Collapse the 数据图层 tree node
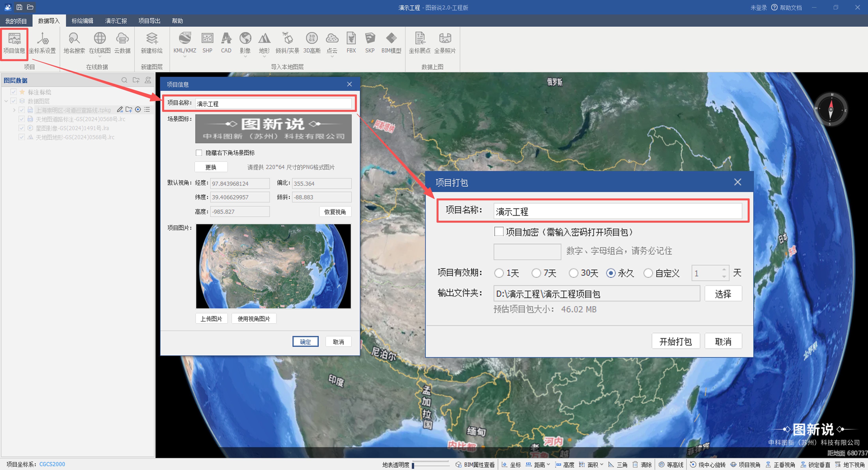868x470 pixels. (6, 101)
